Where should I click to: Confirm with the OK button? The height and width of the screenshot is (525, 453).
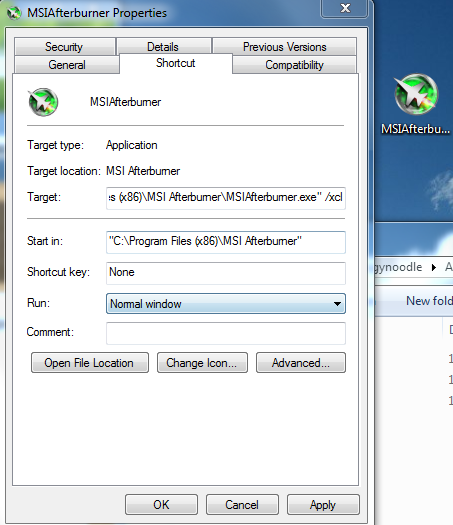(161, 505)
